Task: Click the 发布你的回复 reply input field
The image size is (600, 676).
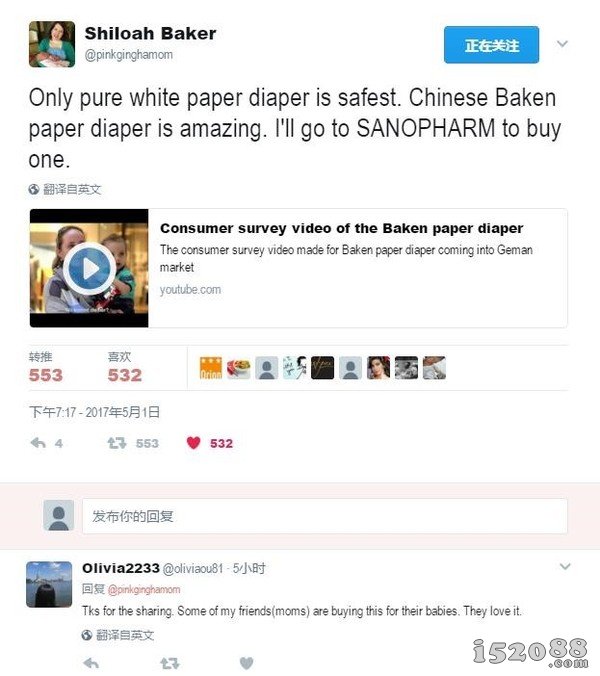Action: [x=325, y=516]
